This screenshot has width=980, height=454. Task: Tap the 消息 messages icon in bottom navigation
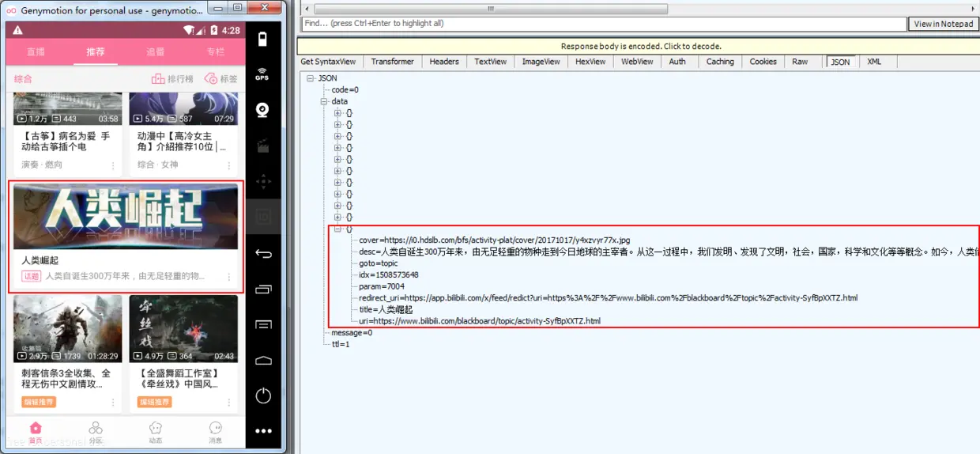215,428
